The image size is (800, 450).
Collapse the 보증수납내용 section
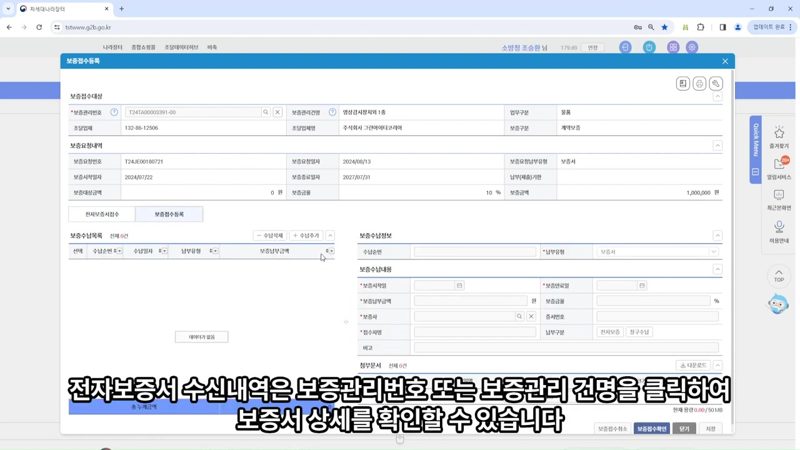coord(717,269)
